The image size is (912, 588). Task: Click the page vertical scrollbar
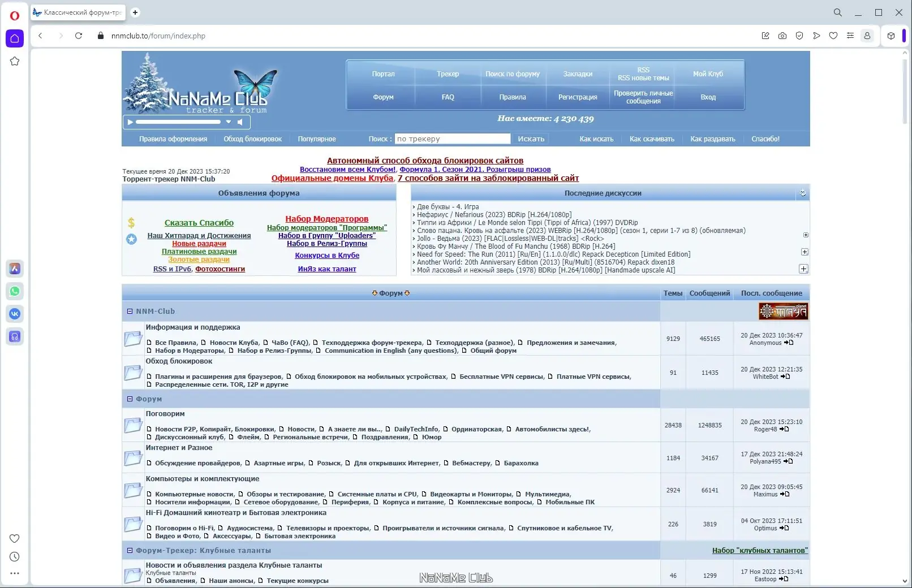pos(905,90)
